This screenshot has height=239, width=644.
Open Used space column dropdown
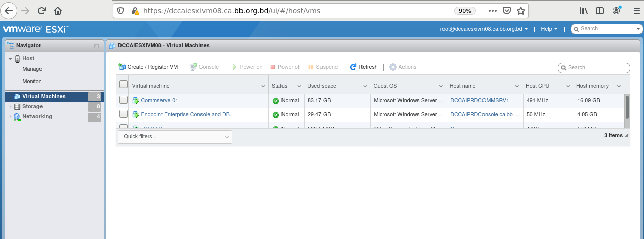(x=365, y=86)
